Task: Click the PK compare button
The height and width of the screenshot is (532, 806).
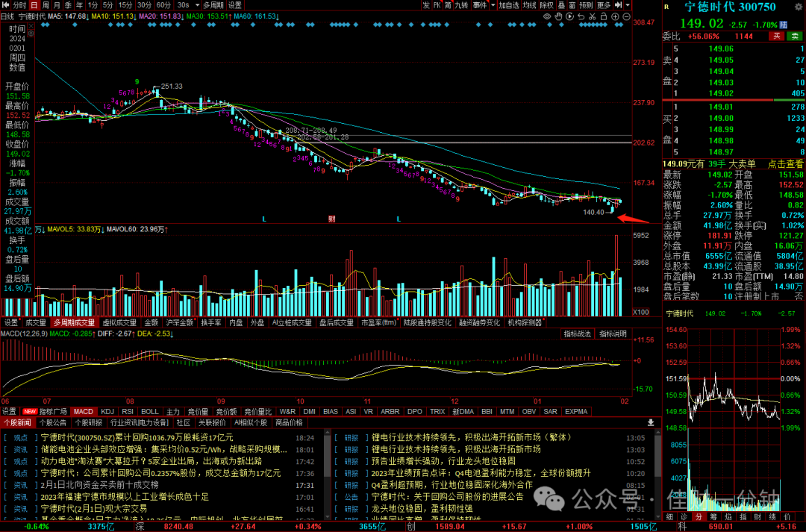Action: click(x=437, y=5)
